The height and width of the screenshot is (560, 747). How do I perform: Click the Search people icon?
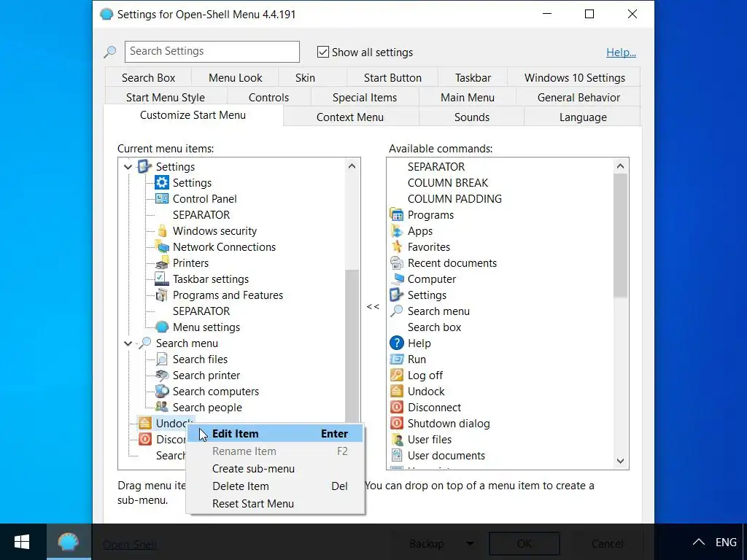pos(162,407)
